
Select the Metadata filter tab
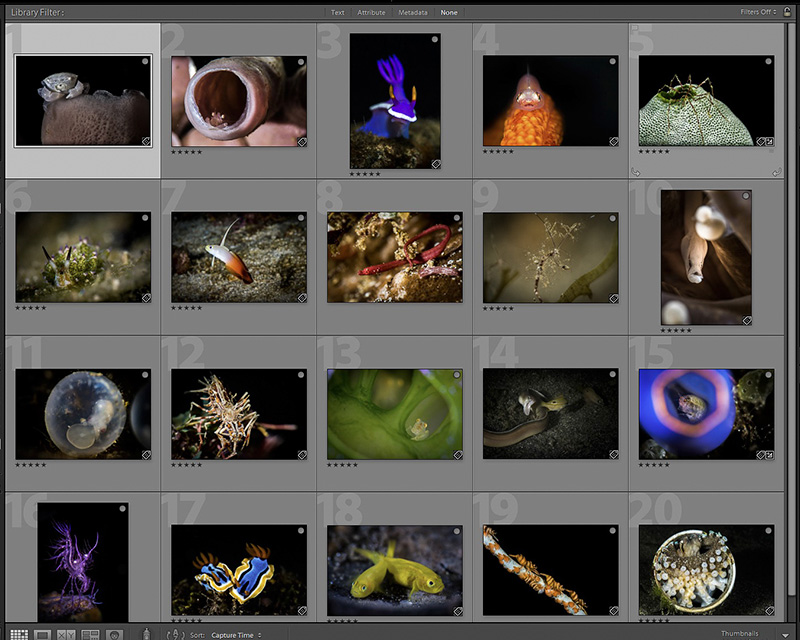point(413,13)
